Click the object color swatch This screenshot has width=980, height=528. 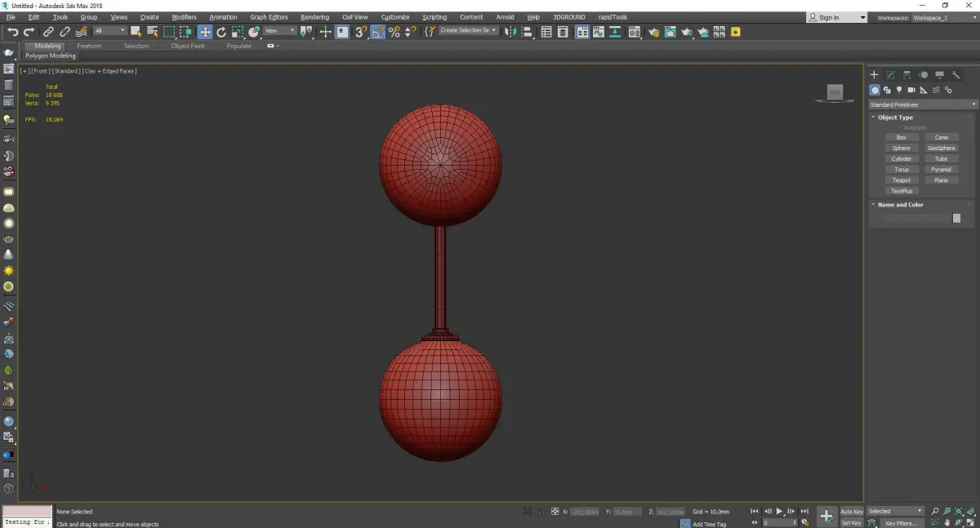point(956,218)
